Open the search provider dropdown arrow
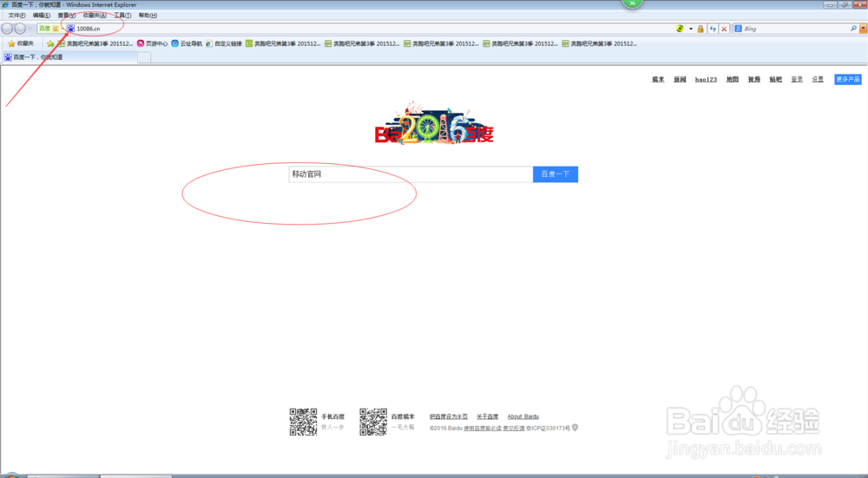Screen dimensions: 868x478 coord(863,29)
